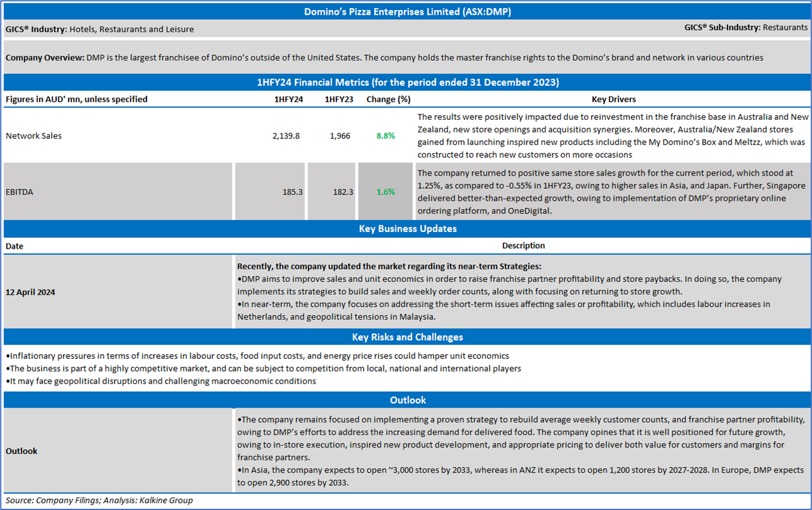Image resolution: width=812 pixels, height=510 pixels.
Task: Click the title "Domino's Pizza Enterprises Limited (ASX:DMP)"
Action: (x=407, y=11)
